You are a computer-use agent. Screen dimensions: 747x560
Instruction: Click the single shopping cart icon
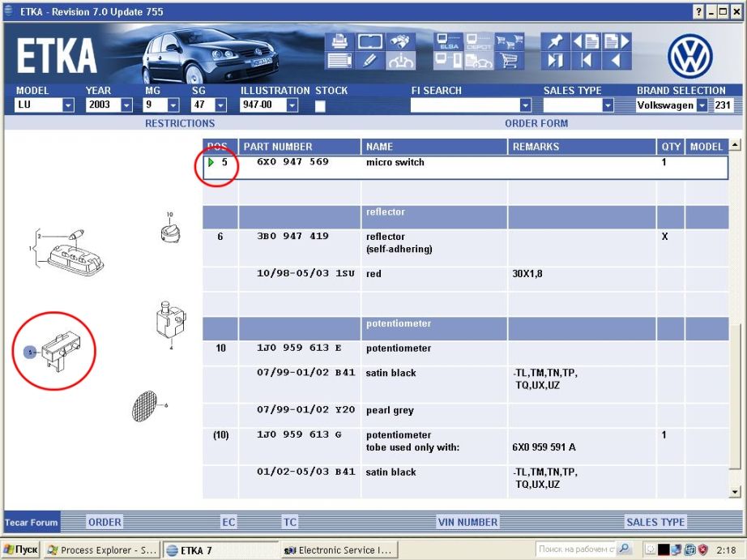509,61
